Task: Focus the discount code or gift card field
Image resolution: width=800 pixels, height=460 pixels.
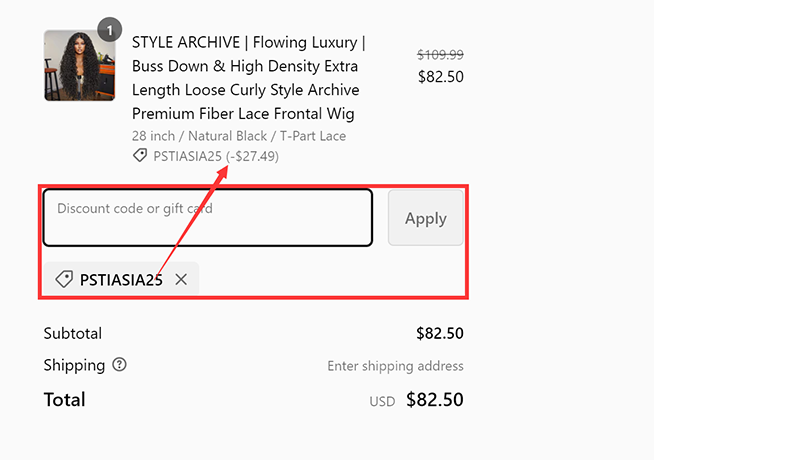Action: coord(207,217)
